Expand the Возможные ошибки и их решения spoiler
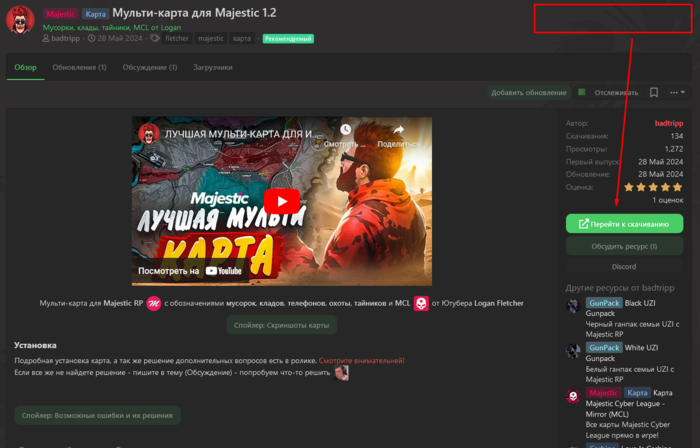 [x=97, y=415]
